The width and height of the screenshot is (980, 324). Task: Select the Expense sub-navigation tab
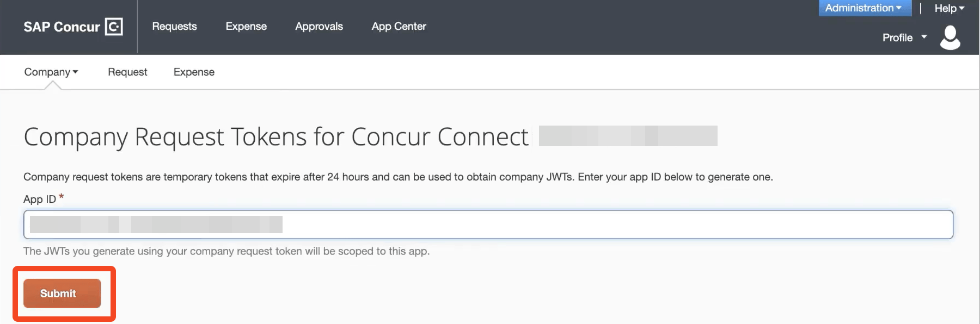click(194, 72)
